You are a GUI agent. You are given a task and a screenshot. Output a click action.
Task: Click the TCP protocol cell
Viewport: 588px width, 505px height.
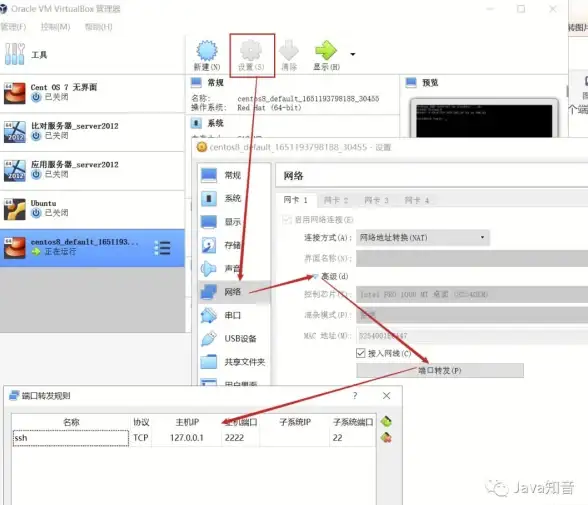point(141,438)
